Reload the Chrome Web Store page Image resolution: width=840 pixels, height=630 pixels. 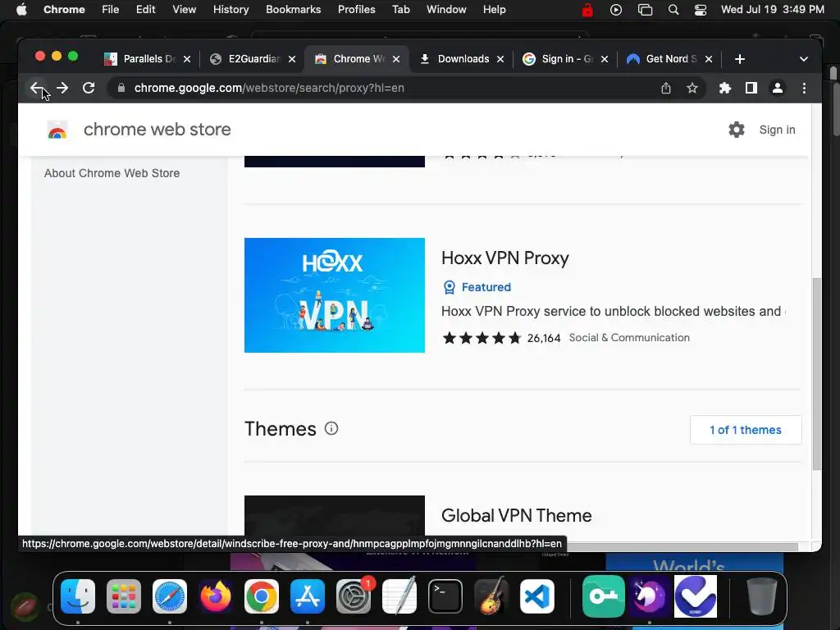click(89, 88)
